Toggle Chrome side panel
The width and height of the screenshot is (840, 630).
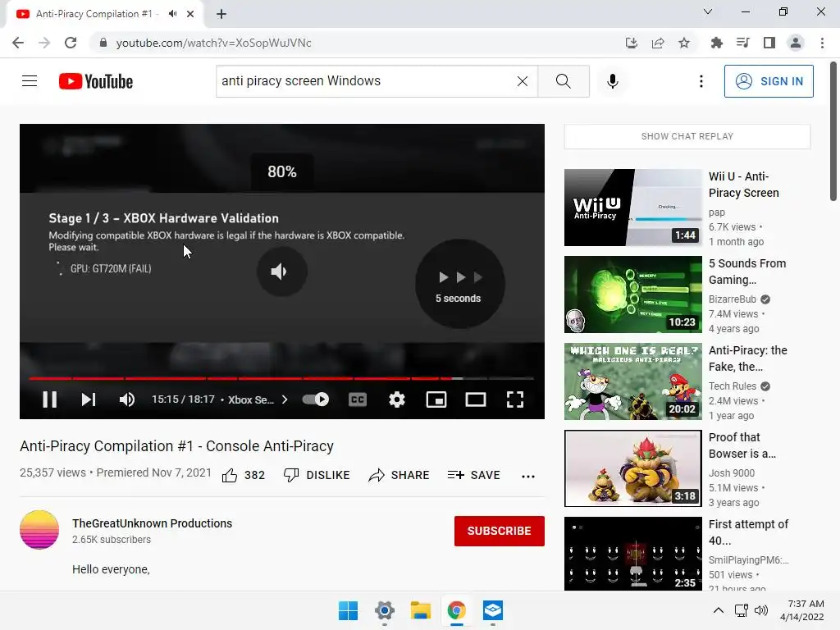click(x=769, y=43)
